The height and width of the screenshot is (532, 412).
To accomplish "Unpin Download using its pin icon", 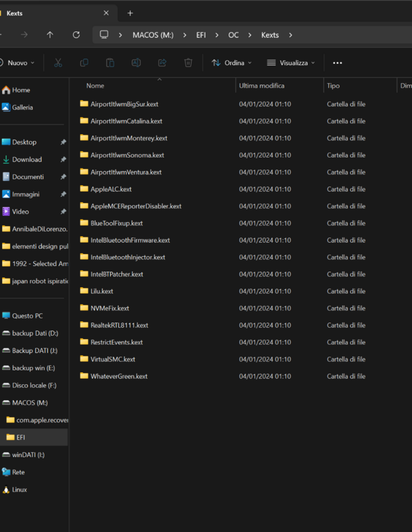I will 63,160.
